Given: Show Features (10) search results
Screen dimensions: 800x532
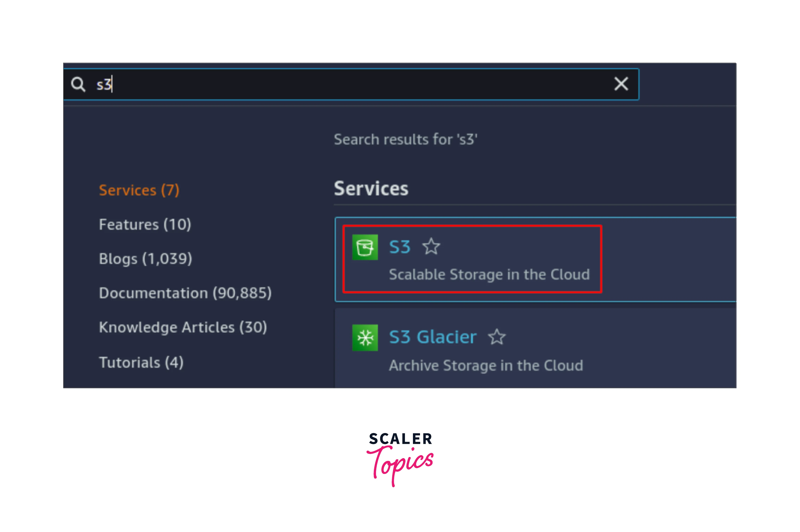Looking at the screenshot, I should click(145, 225).
